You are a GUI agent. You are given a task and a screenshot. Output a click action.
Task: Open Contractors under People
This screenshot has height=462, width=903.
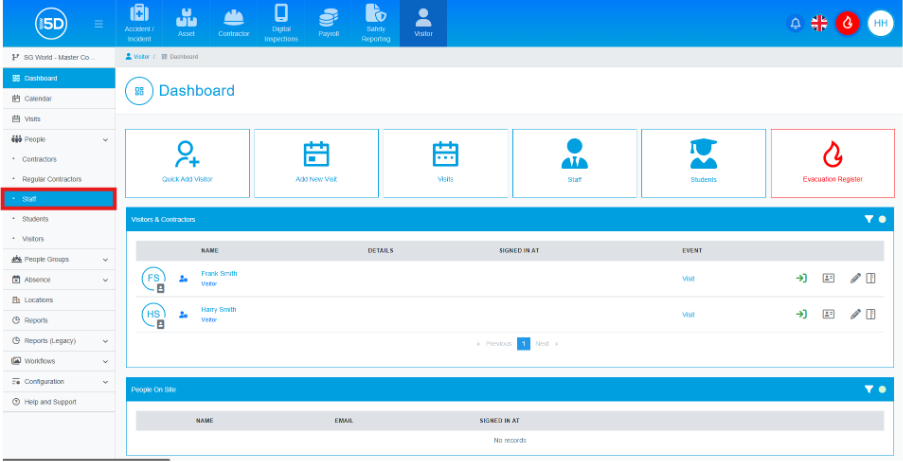(59, 159)
